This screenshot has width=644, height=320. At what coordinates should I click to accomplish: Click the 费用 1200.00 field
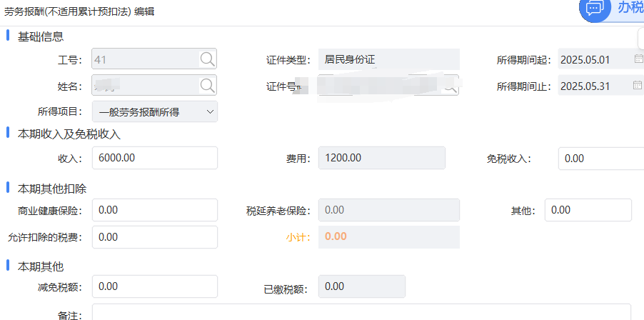[x=381, y=158]
